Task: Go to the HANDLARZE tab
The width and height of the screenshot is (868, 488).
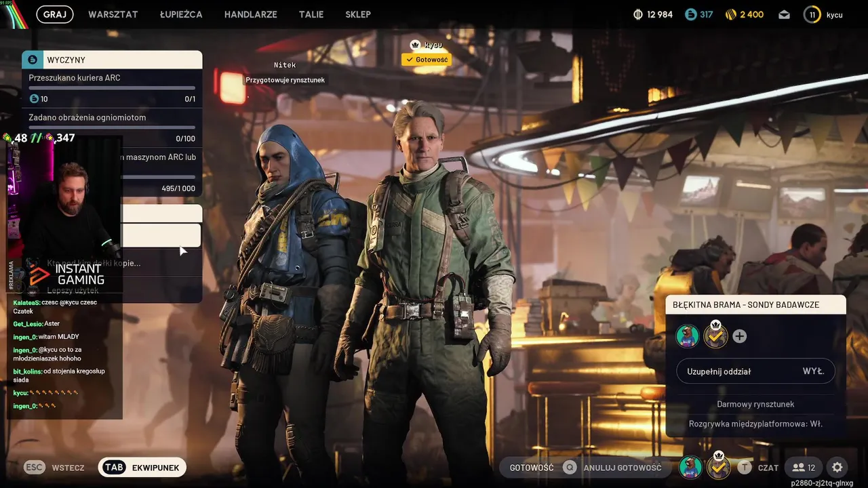Action: tap(251, 14)
